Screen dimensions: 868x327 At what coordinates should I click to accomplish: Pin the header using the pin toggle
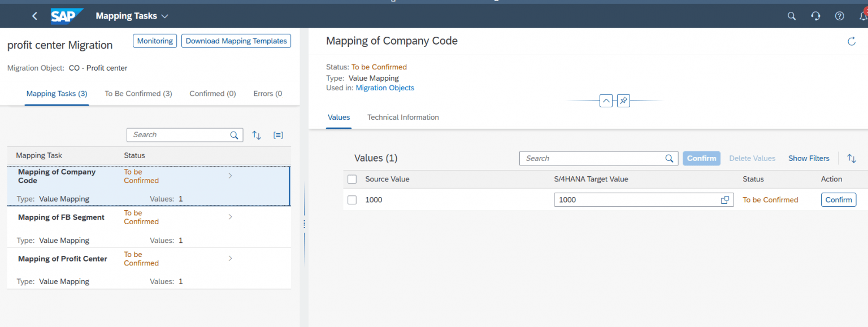pyautogui.click(x=623, y=100)
